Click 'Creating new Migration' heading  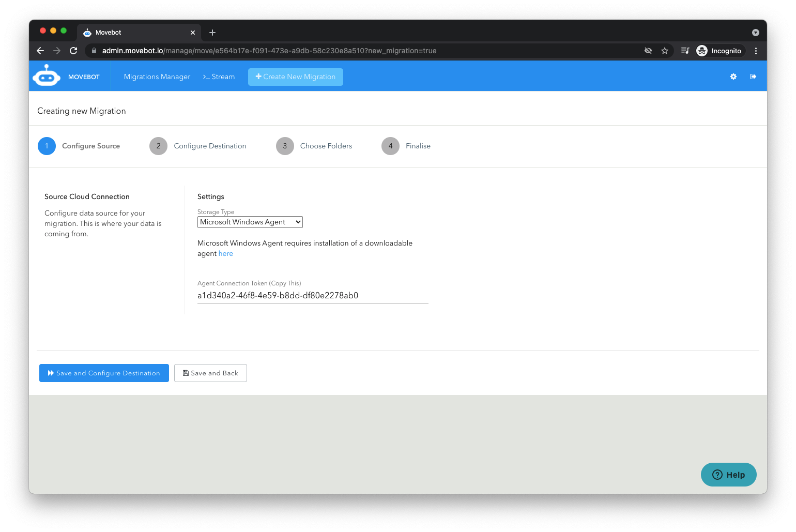click(82, 111)
